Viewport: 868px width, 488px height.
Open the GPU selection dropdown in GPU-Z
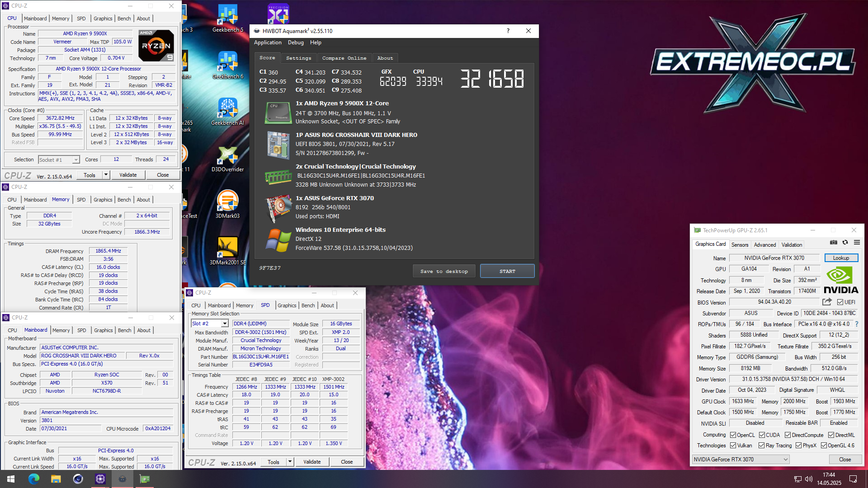[741, 460]
